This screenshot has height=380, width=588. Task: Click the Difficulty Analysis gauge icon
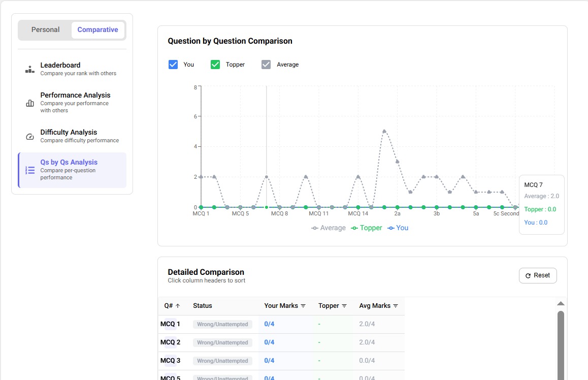(30, 137)
